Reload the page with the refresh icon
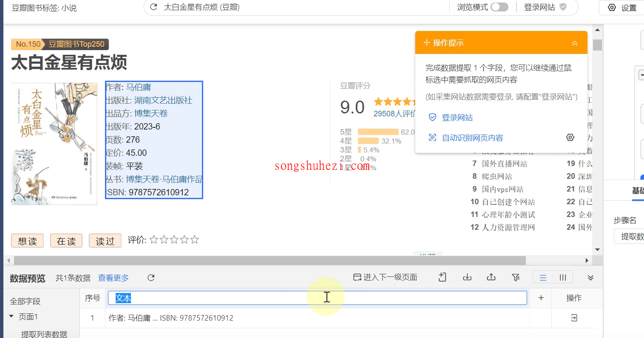This screenshot has width=644, height=338. click(x=154, y=7)
